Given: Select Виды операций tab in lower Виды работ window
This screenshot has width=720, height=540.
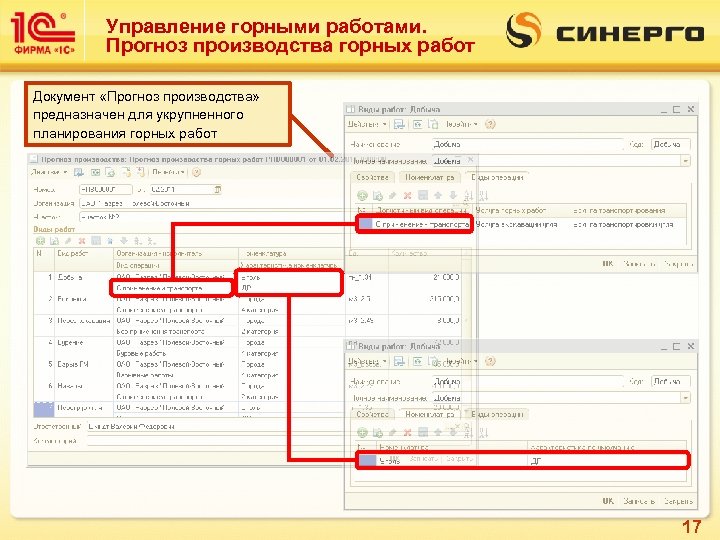Looking at the screenshot, I should 497,414.
